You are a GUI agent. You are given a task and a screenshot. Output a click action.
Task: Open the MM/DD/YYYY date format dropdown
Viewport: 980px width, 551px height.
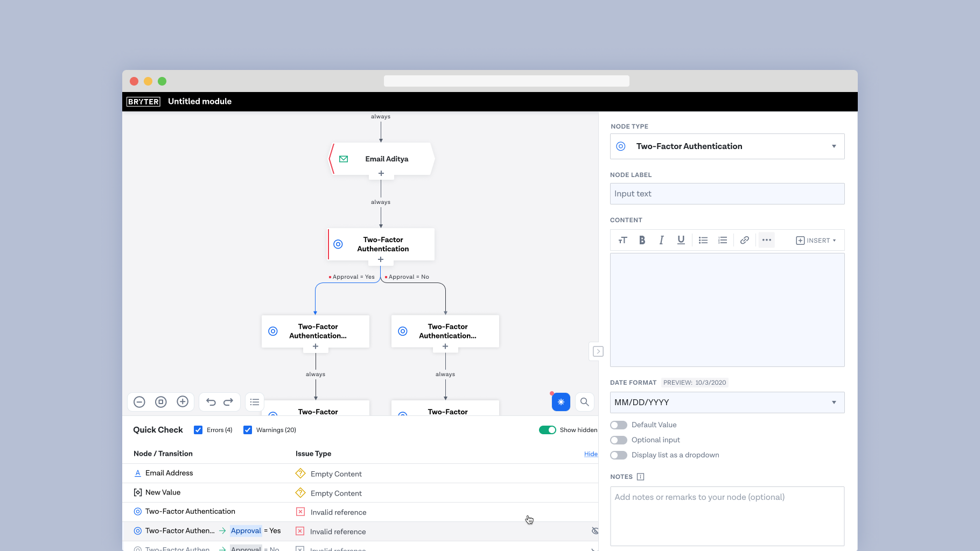tap(727, 402)
